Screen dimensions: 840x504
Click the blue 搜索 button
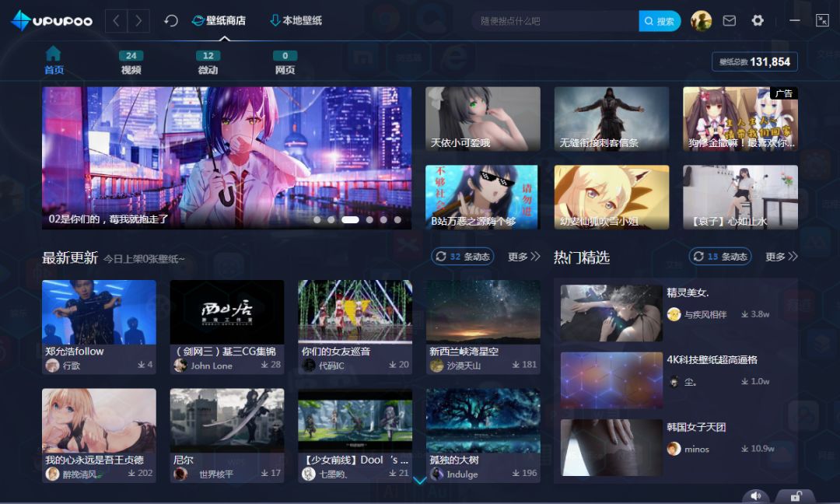pos(660,21)
